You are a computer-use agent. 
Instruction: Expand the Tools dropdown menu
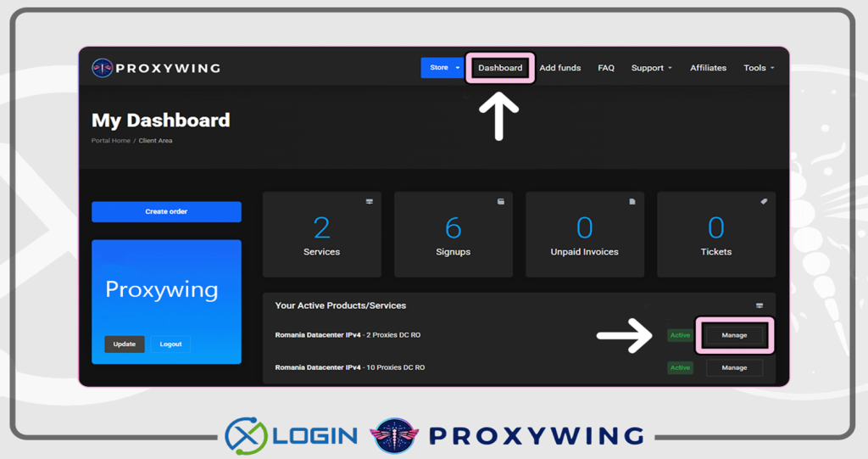pyautogui.click(x=759, y=68)
